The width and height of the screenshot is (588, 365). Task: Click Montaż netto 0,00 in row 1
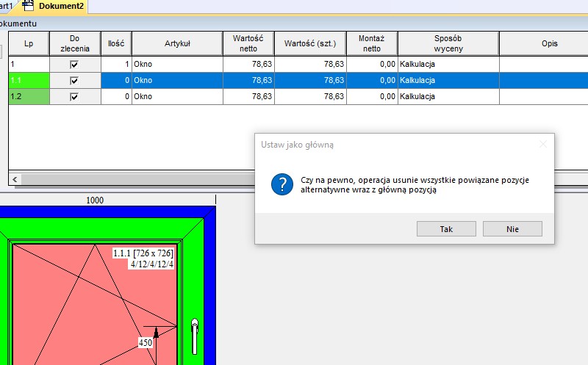pyautogui.click(x=372, y=64)
